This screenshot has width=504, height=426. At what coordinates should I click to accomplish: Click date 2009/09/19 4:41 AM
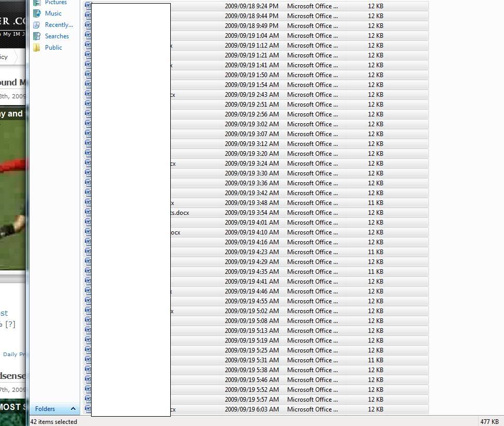tap(251, 282)
